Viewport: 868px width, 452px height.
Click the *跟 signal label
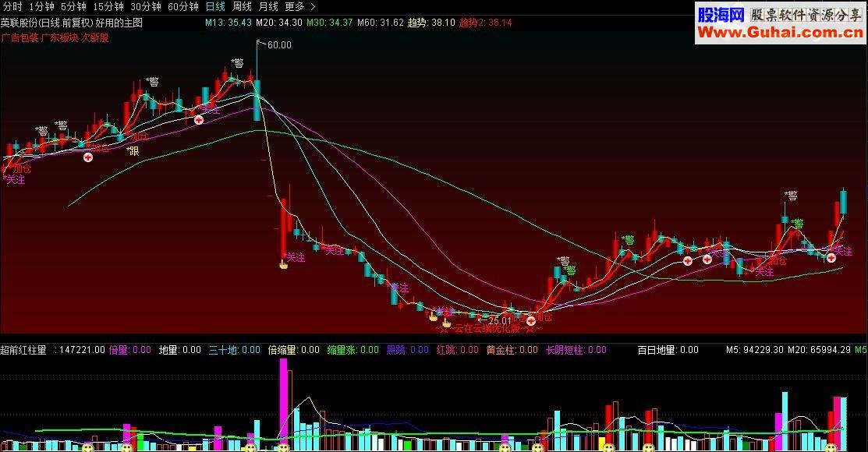click(x=133, y=151)
